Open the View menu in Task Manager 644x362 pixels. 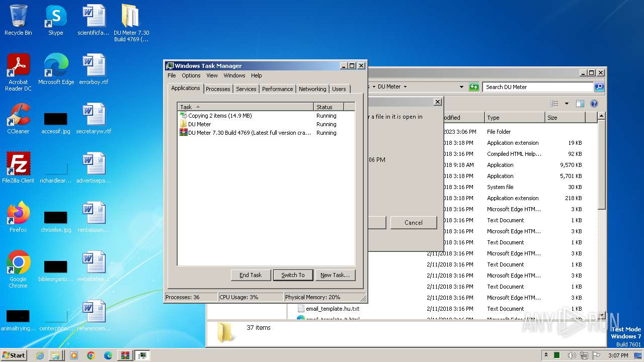click(x=212, y=75)
